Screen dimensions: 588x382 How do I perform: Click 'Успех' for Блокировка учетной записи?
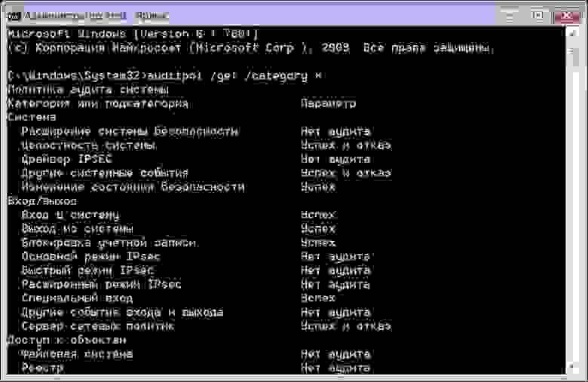pos(318,243)
